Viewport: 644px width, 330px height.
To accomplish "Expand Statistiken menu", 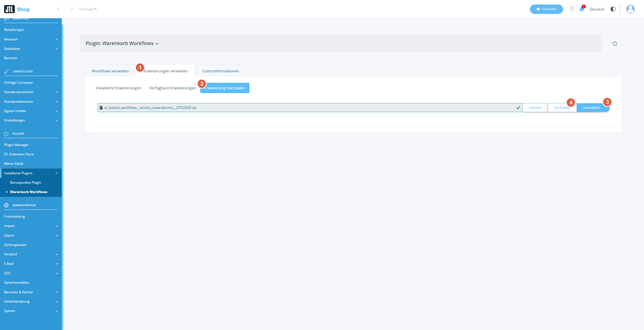I will (31, 49).
